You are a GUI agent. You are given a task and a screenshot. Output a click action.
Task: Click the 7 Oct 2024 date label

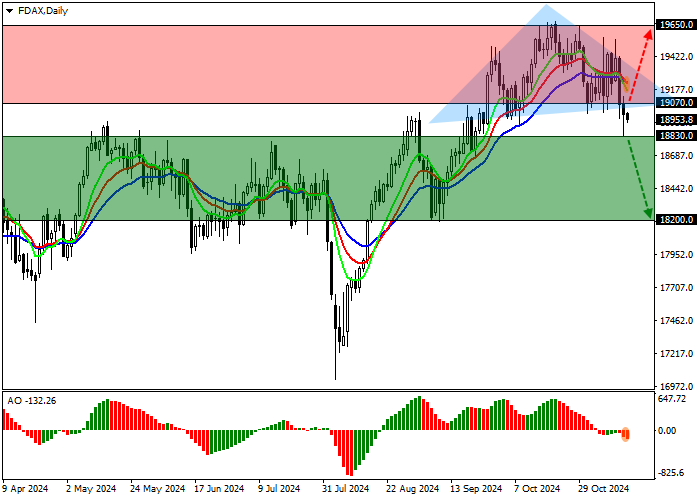click(537, 489)
